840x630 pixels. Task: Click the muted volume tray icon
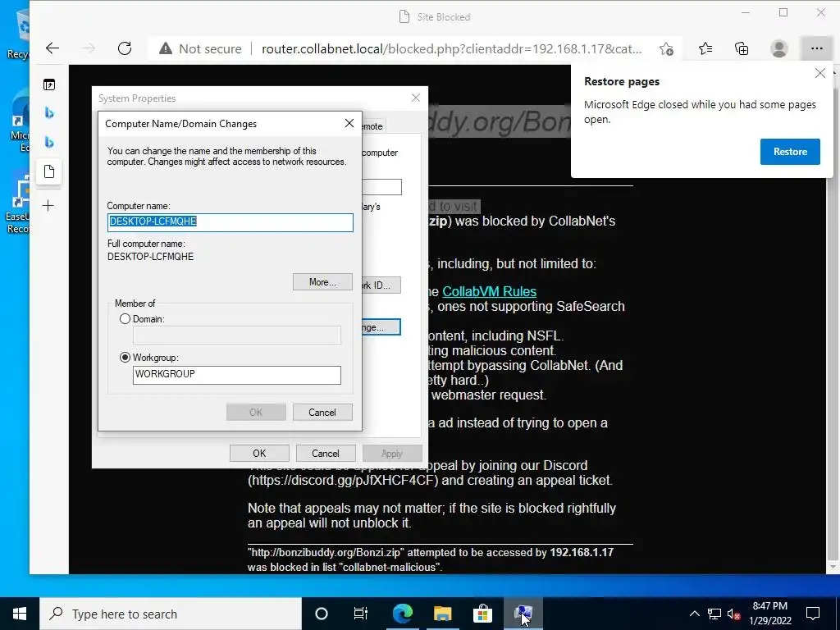tap(733, 614)
